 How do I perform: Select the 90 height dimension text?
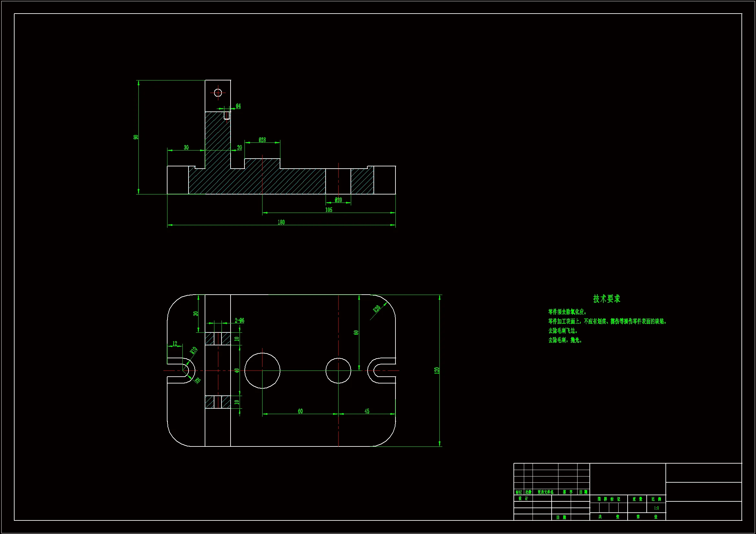pos(136,137)
